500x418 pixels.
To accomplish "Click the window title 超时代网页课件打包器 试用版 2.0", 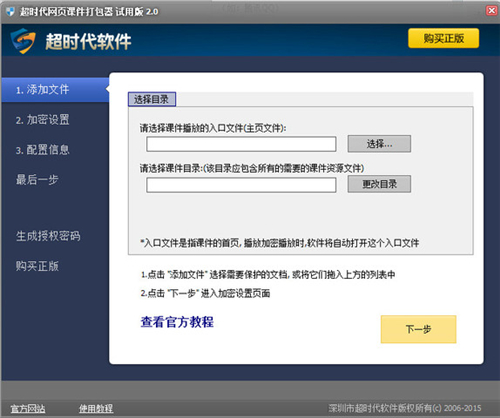I will pyautogui.click(x=89, y=12).
